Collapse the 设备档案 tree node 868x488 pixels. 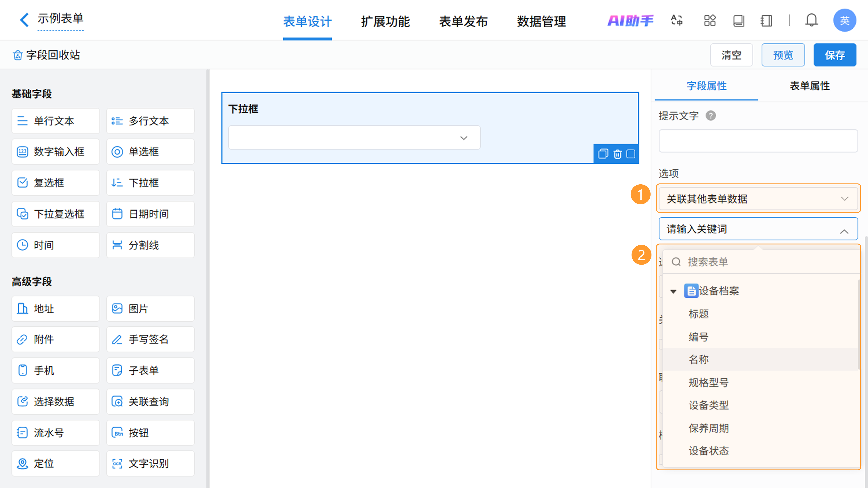pyautogui.click(x=673, y=291)
